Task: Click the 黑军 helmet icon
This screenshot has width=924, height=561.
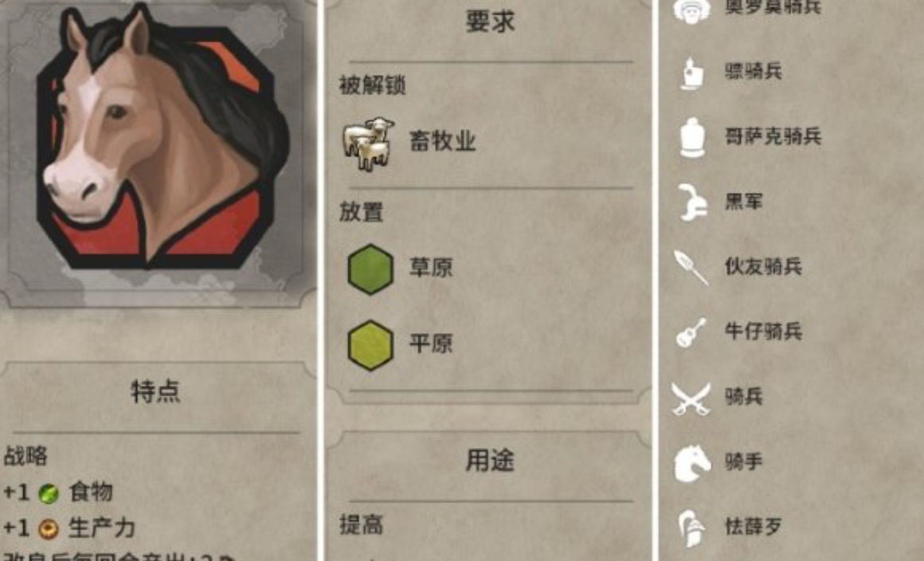Action: pos(692,202)
